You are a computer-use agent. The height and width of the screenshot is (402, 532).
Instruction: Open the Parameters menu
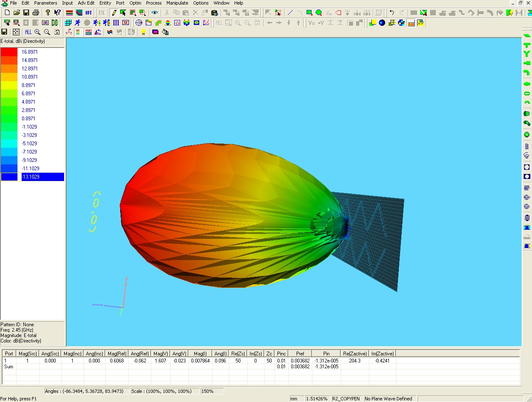click(x=45, y=3)
